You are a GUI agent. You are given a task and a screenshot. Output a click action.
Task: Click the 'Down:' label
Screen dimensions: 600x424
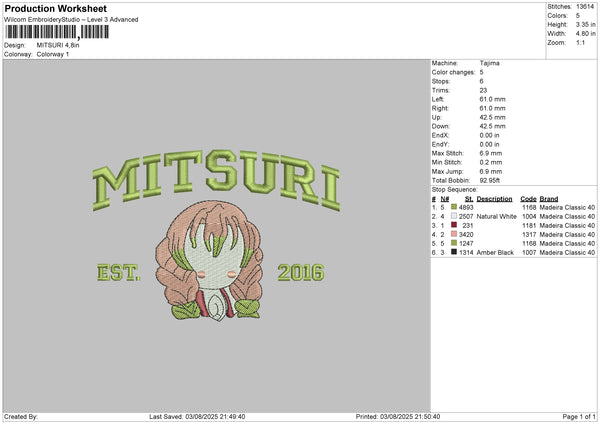tap(440, 126)
